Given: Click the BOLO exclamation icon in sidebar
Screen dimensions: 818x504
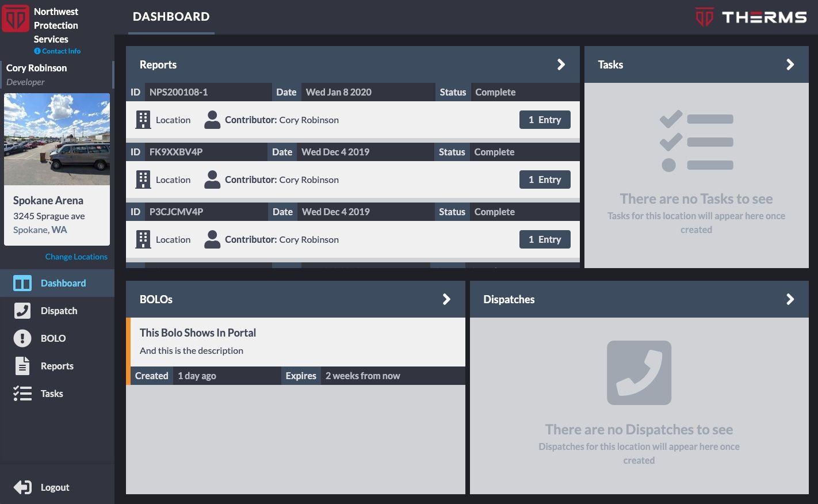Looking at the screenshot, I should (22, 338).
